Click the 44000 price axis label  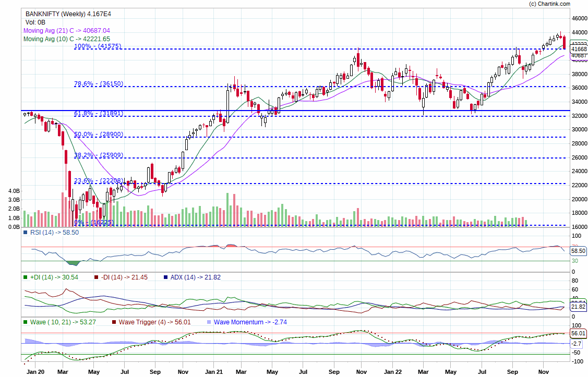[x=579, y=33]
